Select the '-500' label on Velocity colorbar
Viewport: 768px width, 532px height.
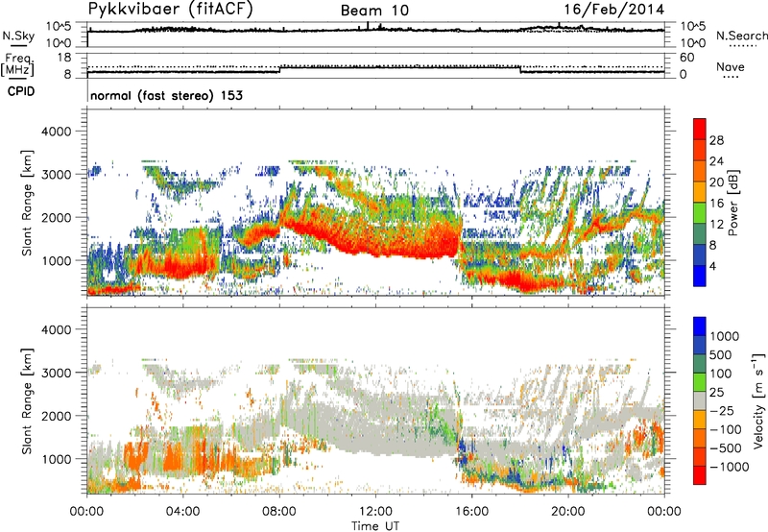(x=725, y=448)
